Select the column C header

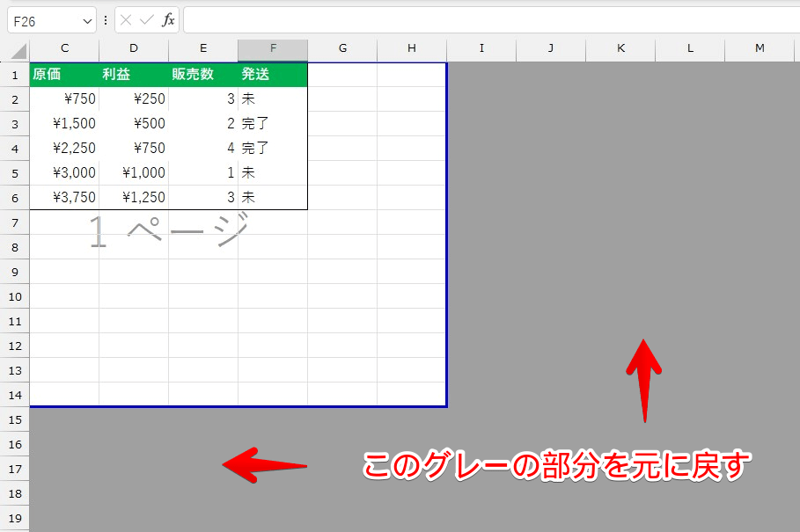click(64, 48)
